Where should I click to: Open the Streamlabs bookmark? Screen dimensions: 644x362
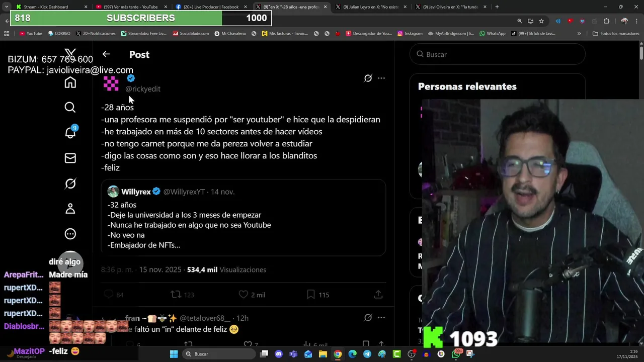143,34
